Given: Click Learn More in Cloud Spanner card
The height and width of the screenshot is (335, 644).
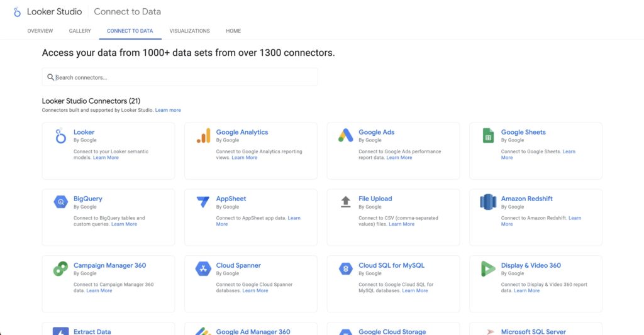Looking at the screenshot, I should pyautogui.click(x=255, y=290).
